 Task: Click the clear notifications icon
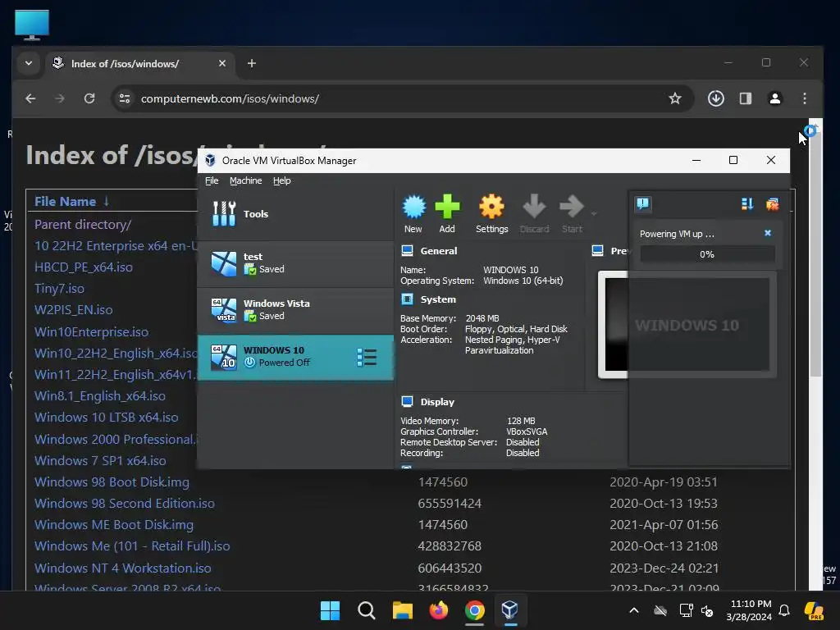click(x=772, y=203)
